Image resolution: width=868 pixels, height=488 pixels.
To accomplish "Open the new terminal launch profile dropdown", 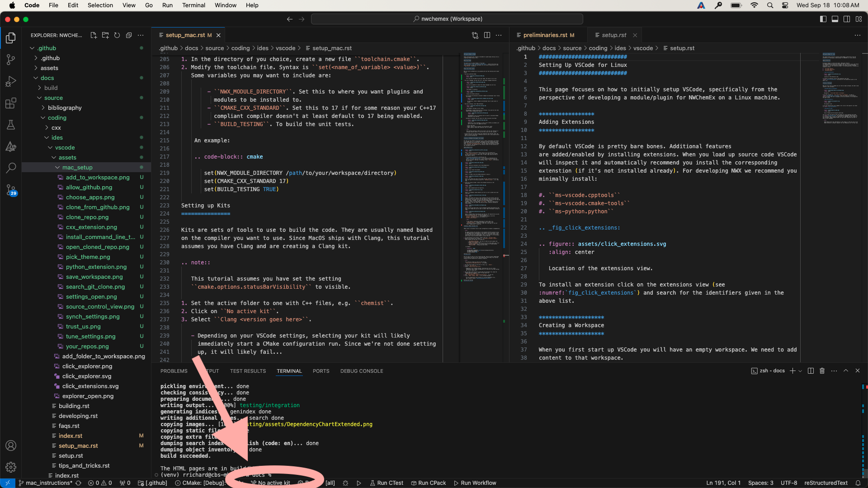I will 800,371.
